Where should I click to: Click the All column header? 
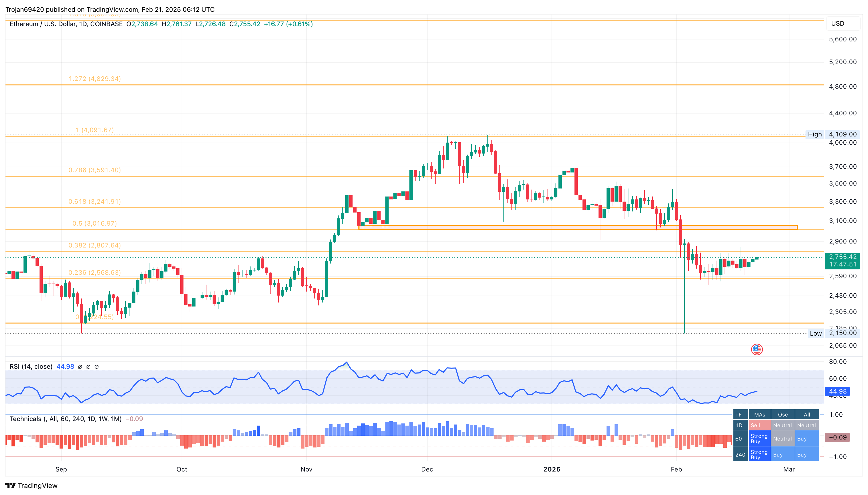coord(807,414)
